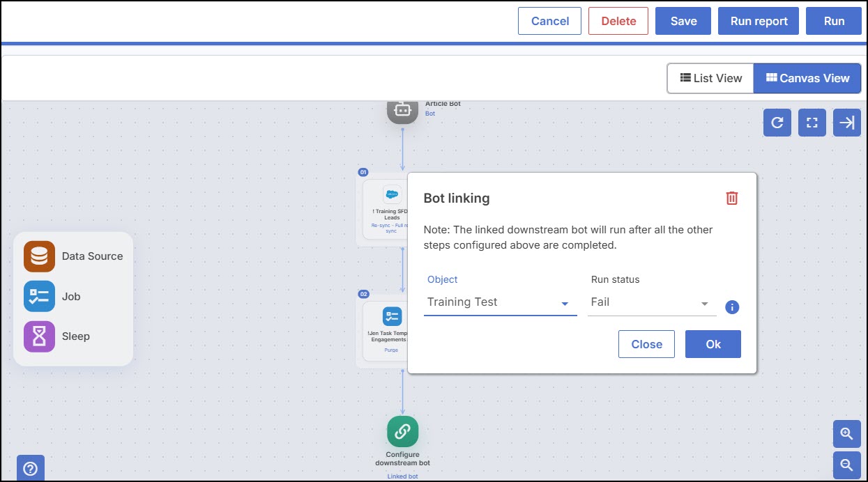Screen dimensions: 868x482
Task: Open the help question mark icon
Action: pos(31,468)
